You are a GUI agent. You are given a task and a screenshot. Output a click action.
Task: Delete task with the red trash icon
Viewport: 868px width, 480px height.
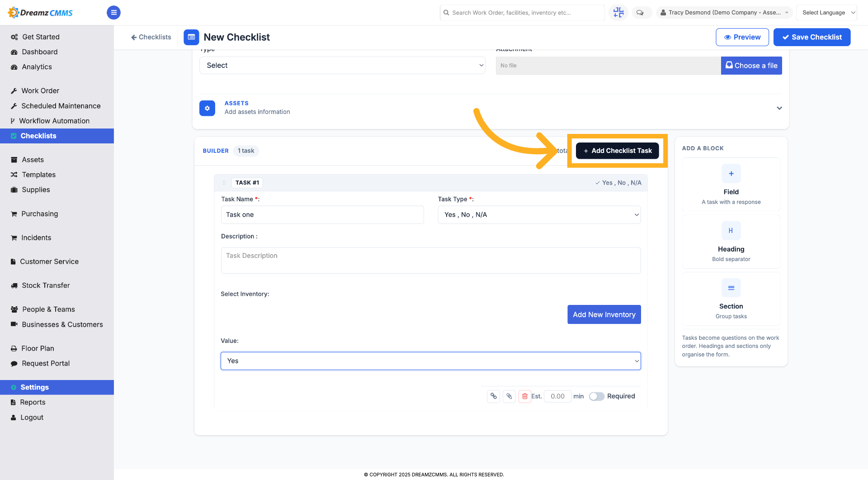click(x=524, y=396)
